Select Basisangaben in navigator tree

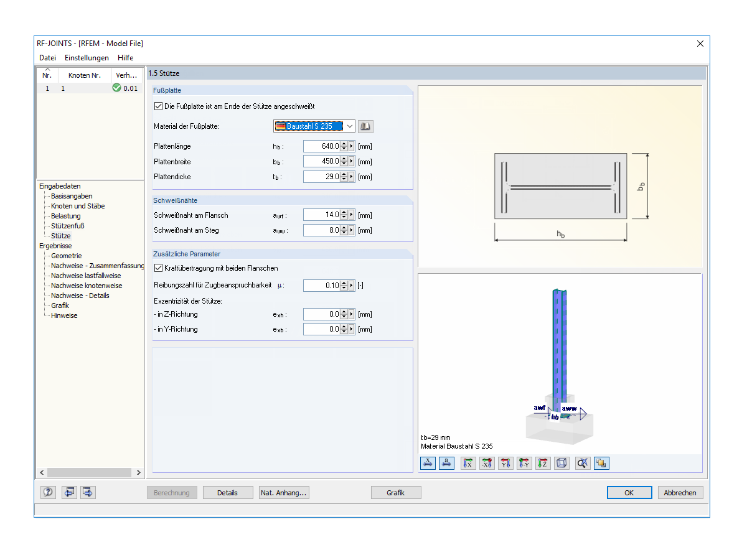click(72, 196)
